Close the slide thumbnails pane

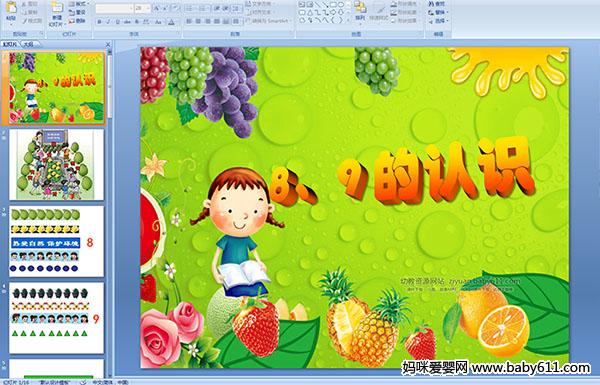(x=108, y=45)
